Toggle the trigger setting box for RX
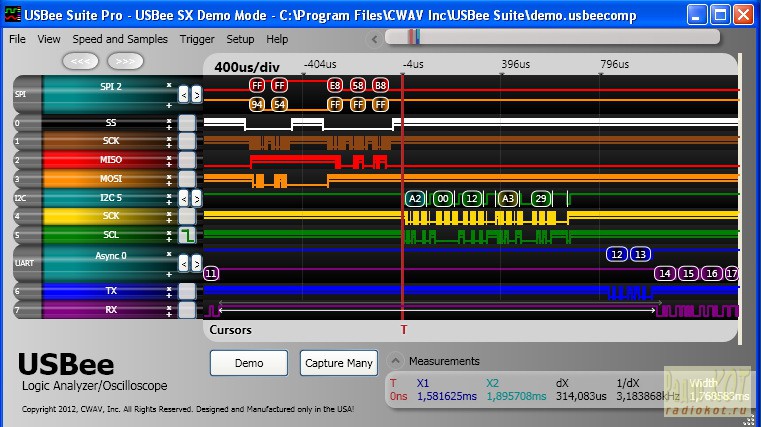The height and width of the screenshot is (427, 761). coord(187,310)
